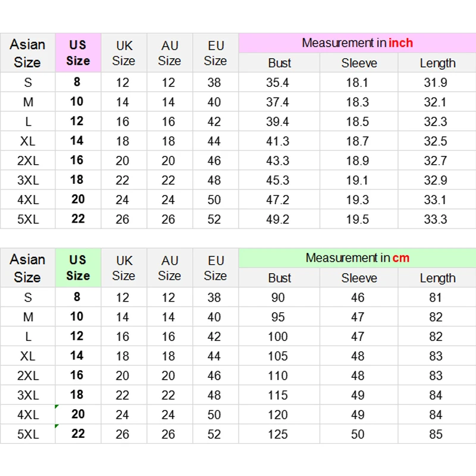
Task: Select the 85 length value in cm table
Action: pos(436,434)
